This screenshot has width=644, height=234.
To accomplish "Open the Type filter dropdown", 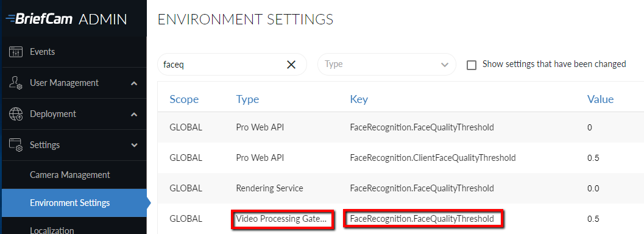I will (x=386, y=65).
